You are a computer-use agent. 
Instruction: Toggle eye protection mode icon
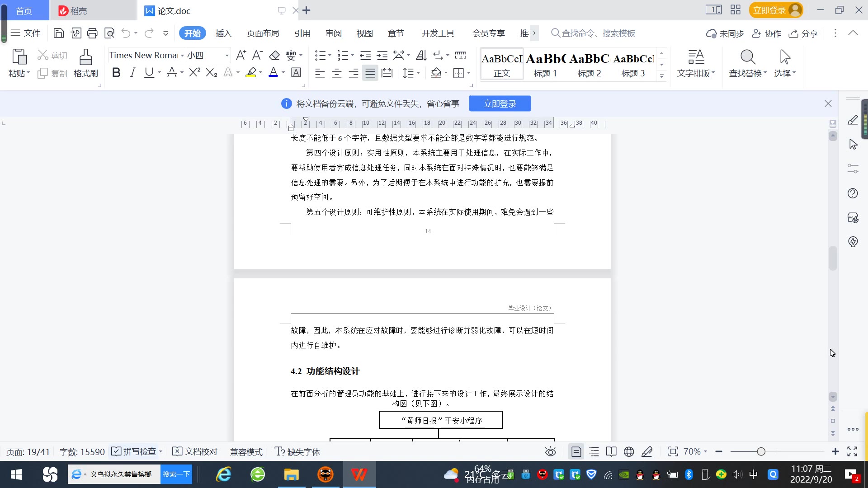tap(550, 451)
